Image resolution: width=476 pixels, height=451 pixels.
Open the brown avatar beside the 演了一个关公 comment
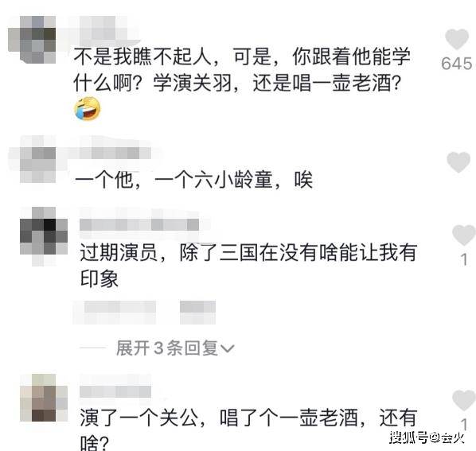click(x=44, y=398)
